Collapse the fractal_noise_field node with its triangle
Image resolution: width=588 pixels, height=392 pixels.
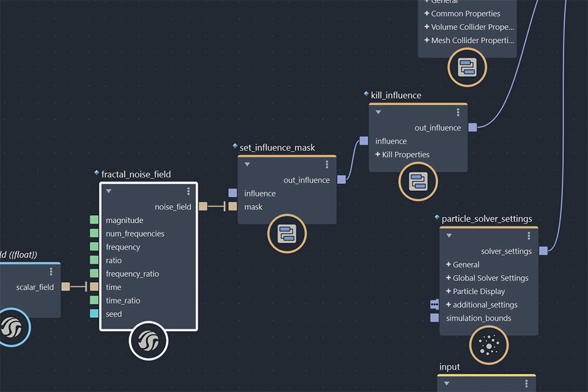[x=109, y=191]
